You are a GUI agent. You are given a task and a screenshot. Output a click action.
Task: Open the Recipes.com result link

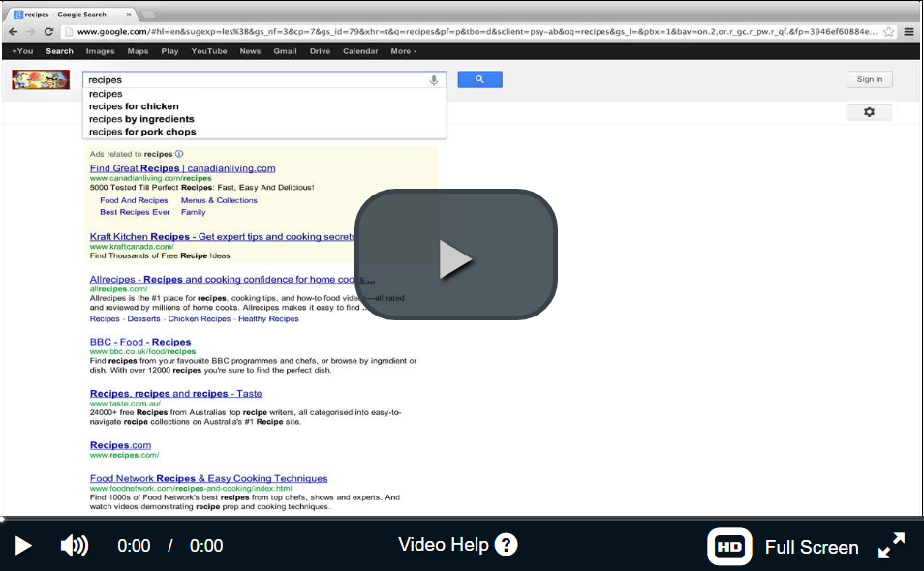coord(120,445)
